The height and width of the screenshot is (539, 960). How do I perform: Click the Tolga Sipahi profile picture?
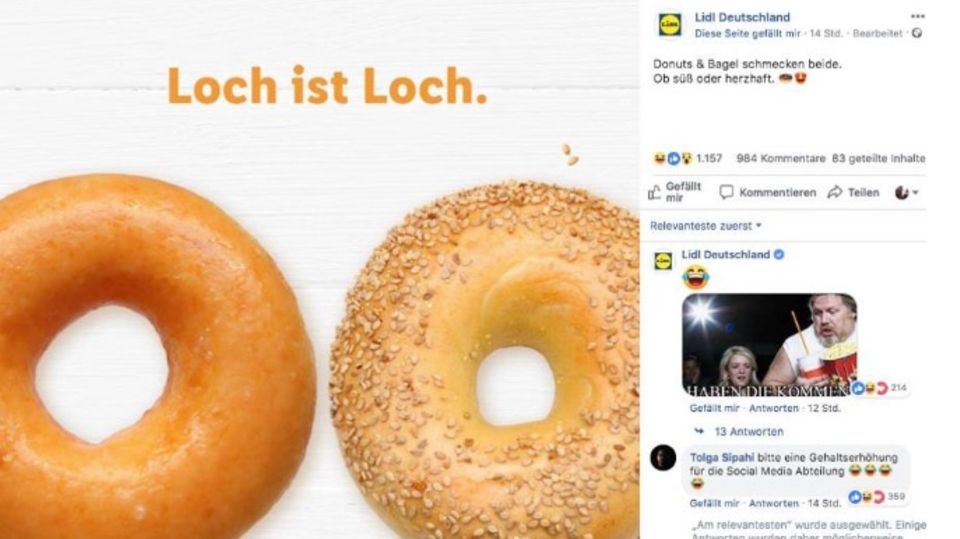pyautogui.click(x=663, y=458)
